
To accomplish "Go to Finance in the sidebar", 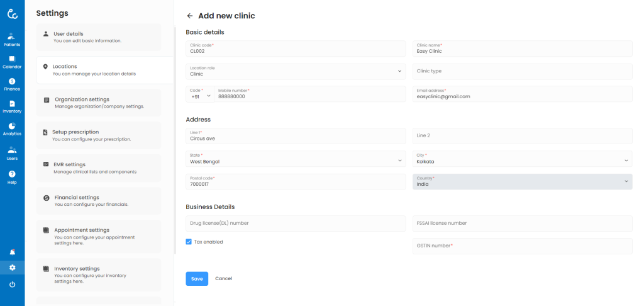I will [12, 84].
